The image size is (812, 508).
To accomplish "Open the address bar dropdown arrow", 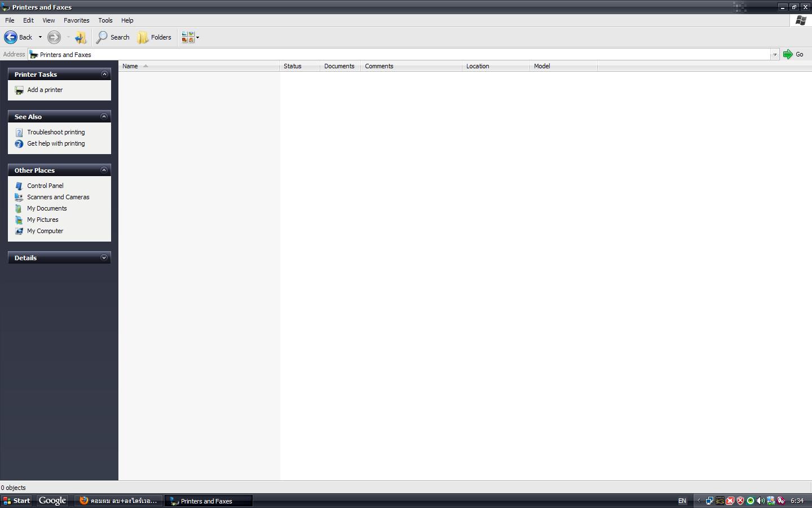I will pyautogui.click(x=775, y=54).
